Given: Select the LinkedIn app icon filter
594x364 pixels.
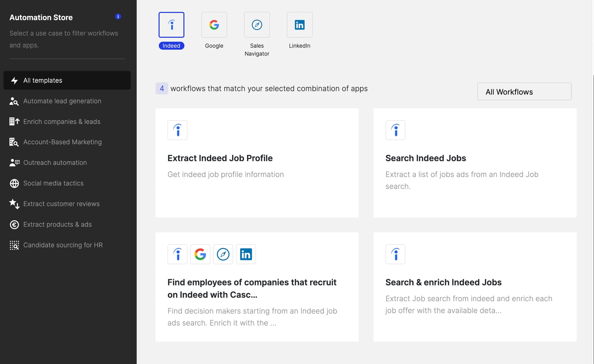Looking at the screenshot, I should [299, 25].
